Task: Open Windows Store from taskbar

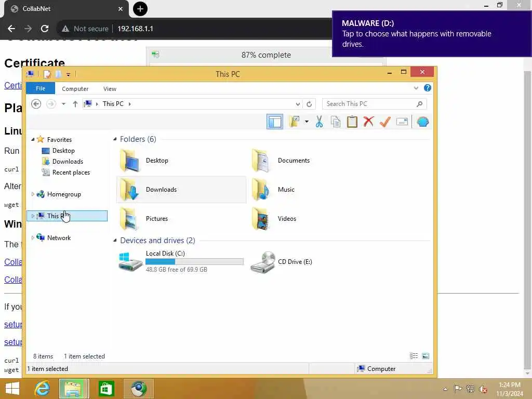Action: click(106, 389)
